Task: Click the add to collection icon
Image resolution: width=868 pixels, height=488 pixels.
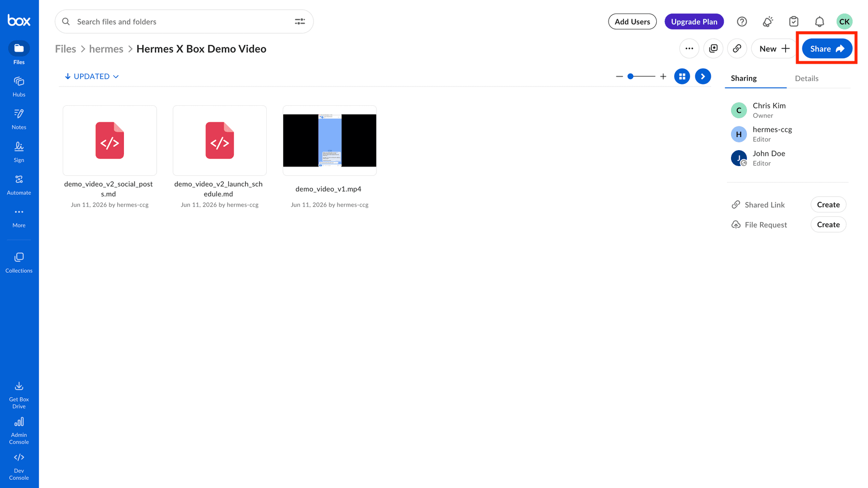Action: pyautogui.click(x=713, y=49)
